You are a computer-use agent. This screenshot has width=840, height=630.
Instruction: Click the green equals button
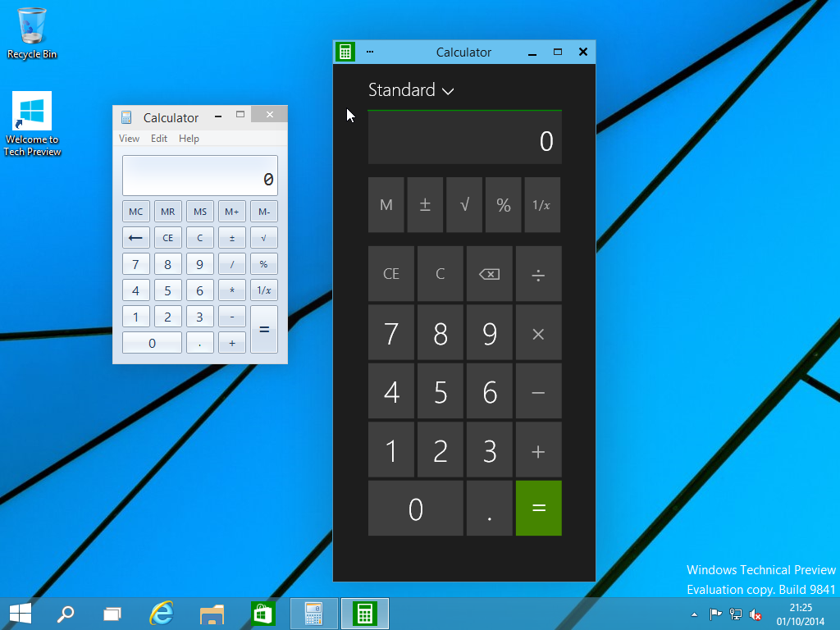pos(538,508)
